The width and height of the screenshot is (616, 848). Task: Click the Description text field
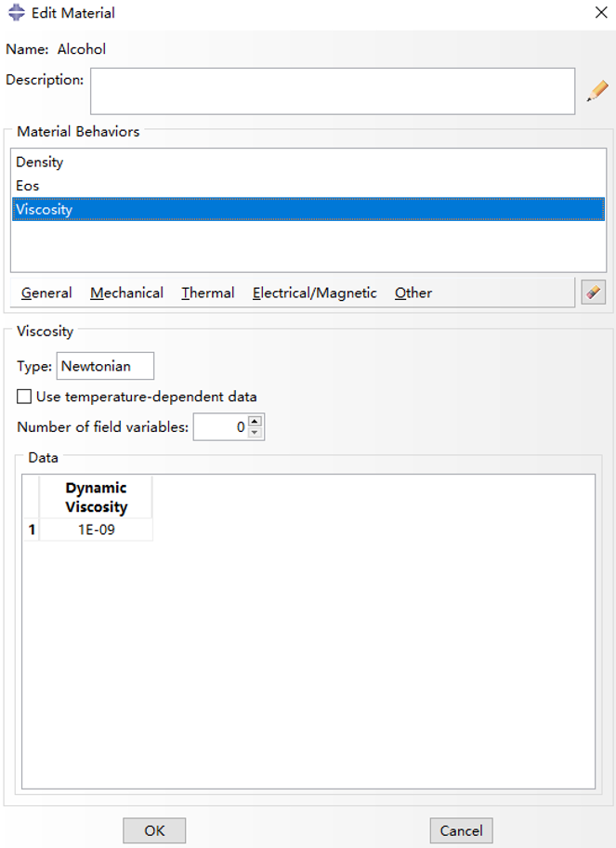pos(332,91)
